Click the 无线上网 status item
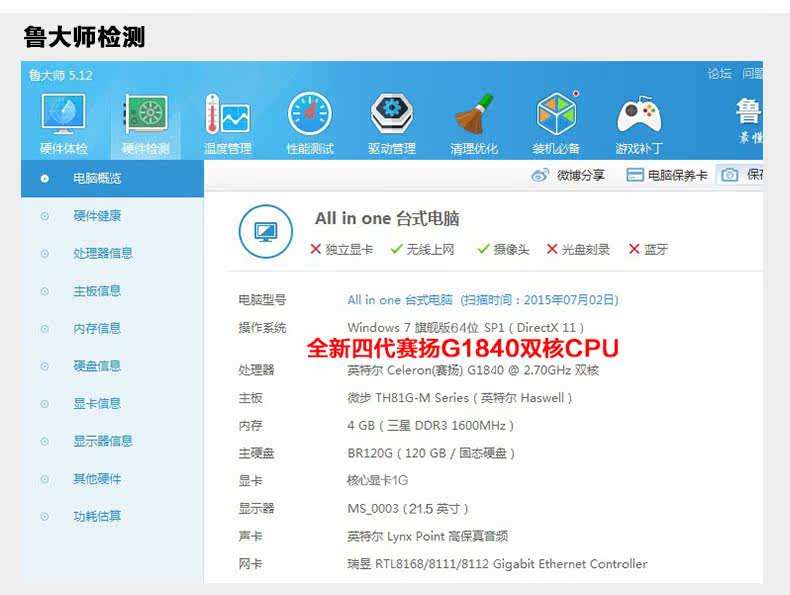This screenshot has height=595, width=790. [x=423, y=249]
